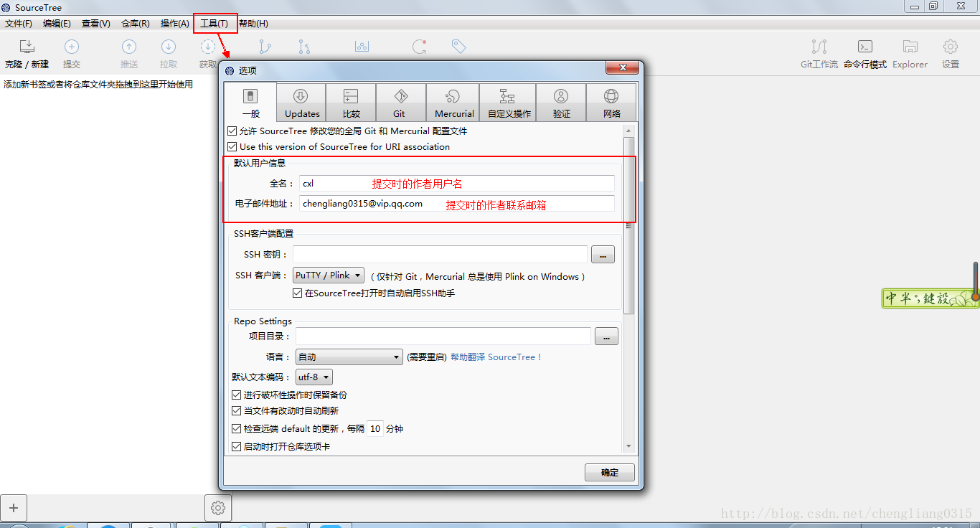Open the 工具(T) menu
The height and width of the screenshot is (528, 980).
point(215,24)
